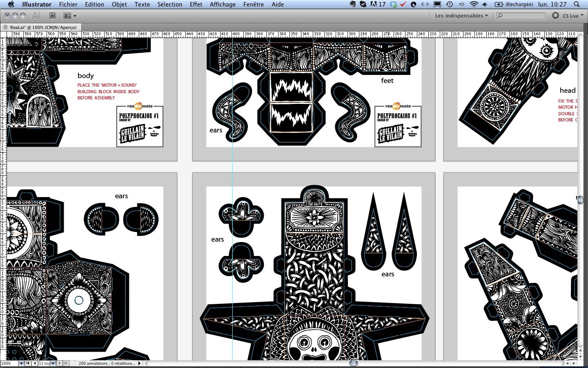Open Spotlight search magnifier icon

pos(577,4)
